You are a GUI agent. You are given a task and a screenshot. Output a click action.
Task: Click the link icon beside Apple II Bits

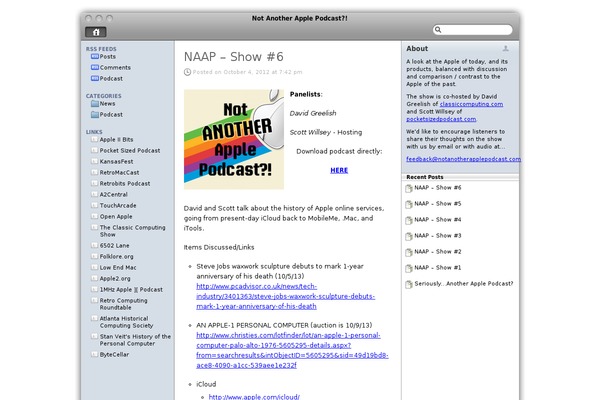[95, 139]
